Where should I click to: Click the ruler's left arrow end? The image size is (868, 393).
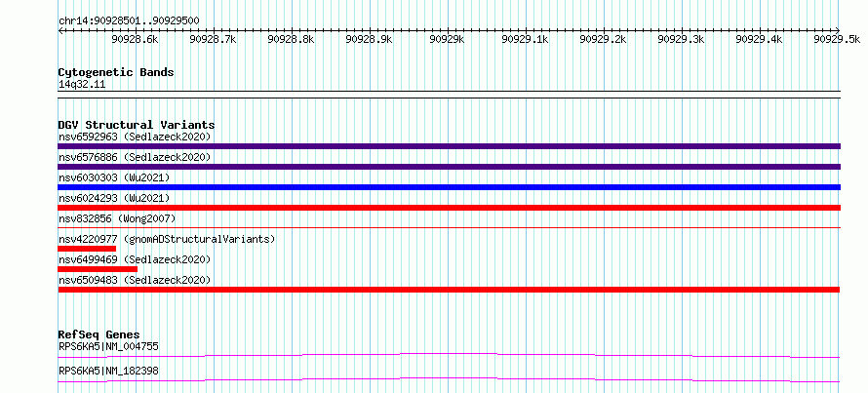coord(60,31)
